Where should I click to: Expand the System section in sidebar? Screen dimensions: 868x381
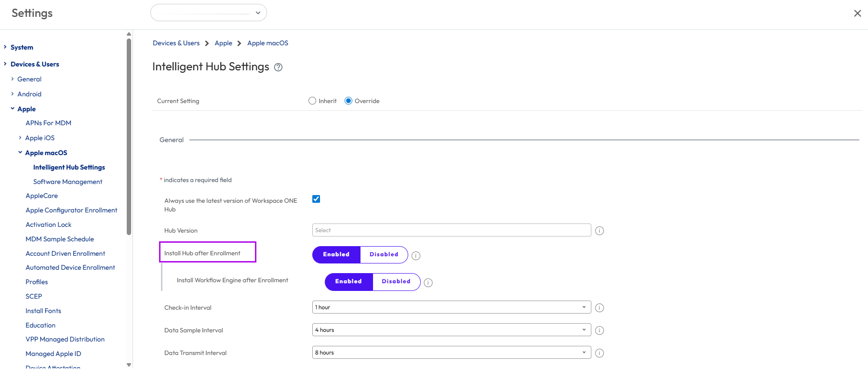5,47
